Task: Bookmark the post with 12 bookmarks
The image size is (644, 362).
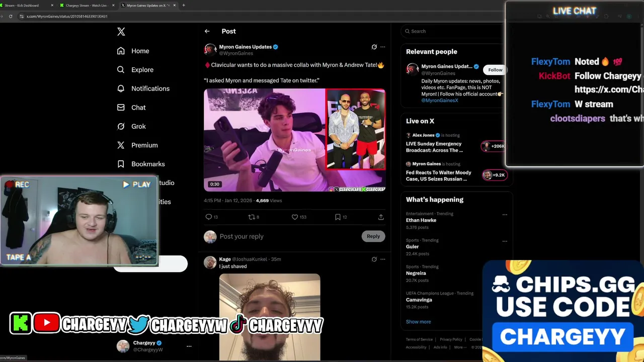Action: [338, 217]
